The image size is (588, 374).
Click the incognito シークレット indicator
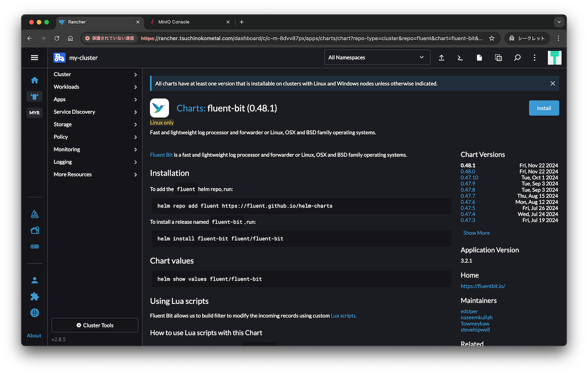click(527, 38)
